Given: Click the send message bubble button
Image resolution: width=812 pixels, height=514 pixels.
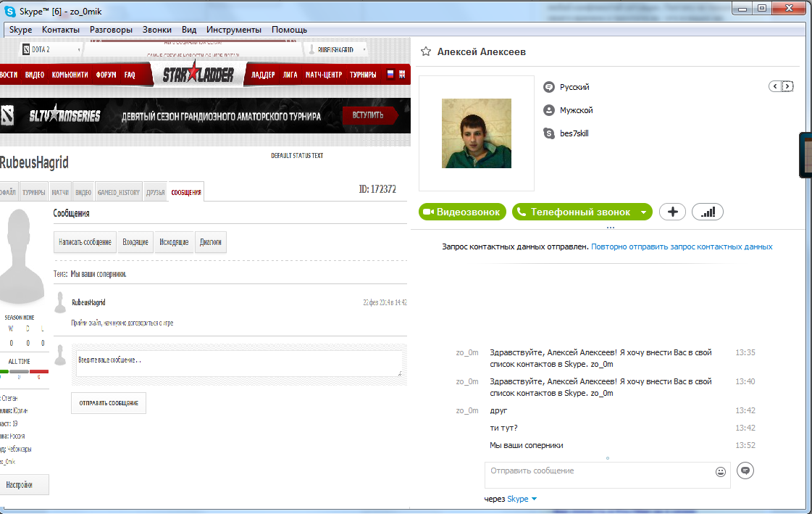Looking at the screenshot, I should (745, 471).
